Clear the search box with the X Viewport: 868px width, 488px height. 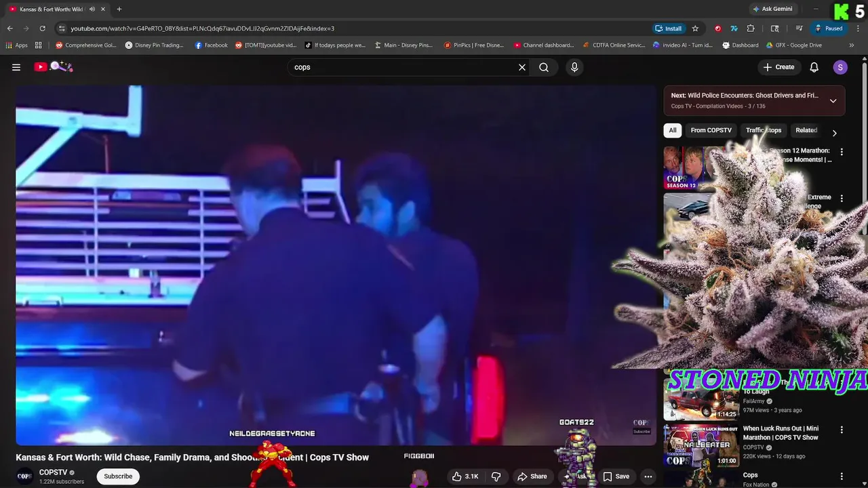pyautogui.click(x=522, y=67)
